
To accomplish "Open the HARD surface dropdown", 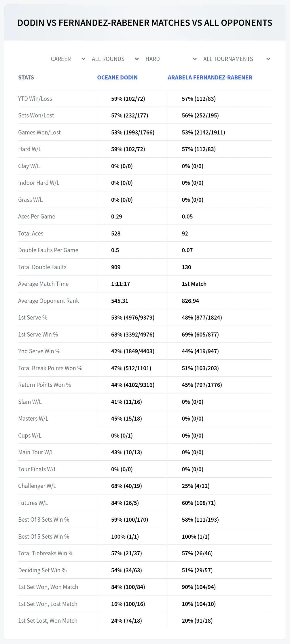I will tap(171, 59).
